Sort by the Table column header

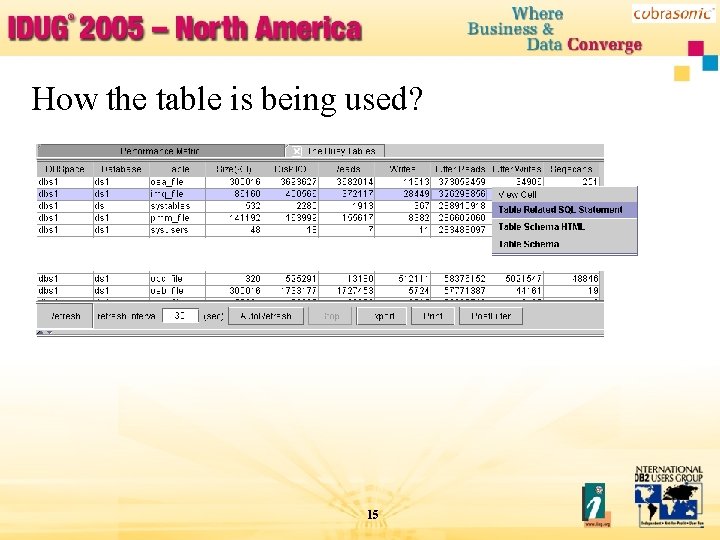(x=177, y=169)
